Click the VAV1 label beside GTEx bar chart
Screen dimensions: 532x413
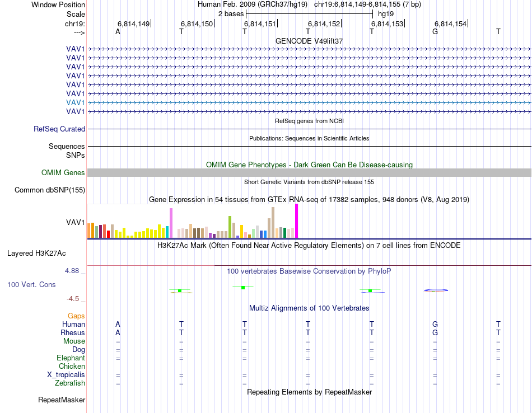click(x=76, y=222)
